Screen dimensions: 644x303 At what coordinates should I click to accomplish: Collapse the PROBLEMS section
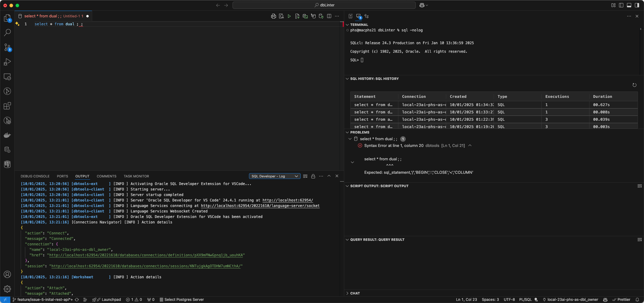(x=347, y=132)
